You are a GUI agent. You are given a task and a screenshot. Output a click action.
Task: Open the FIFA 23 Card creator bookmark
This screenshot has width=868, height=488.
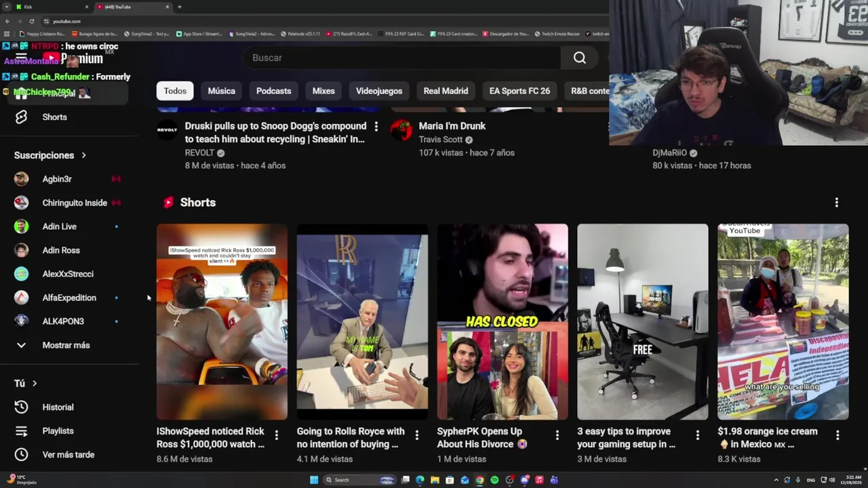[x=454, y=34]
